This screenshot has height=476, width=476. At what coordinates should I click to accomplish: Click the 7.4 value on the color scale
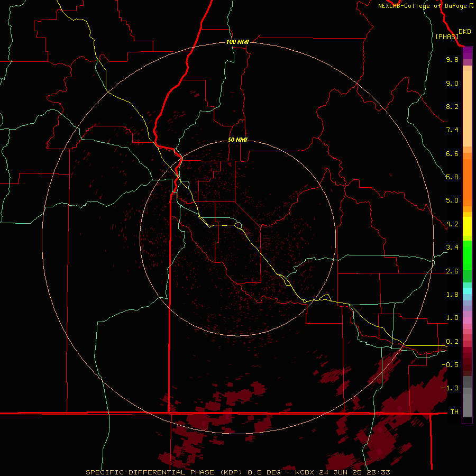452,130
